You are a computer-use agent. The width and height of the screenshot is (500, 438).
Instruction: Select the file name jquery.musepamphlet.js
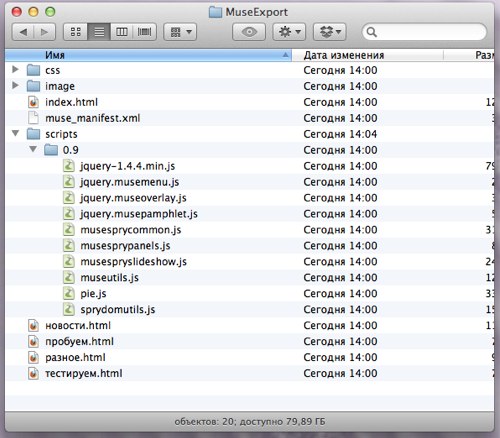[139, 214]
